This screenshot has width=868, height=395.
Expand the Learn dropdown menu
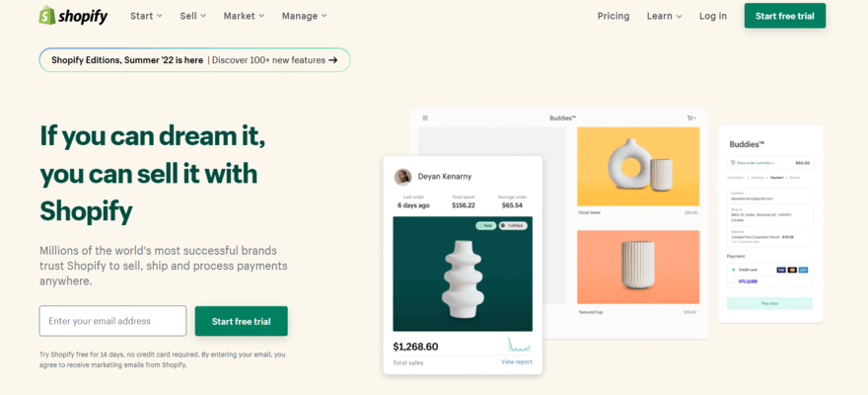point(664,16)
